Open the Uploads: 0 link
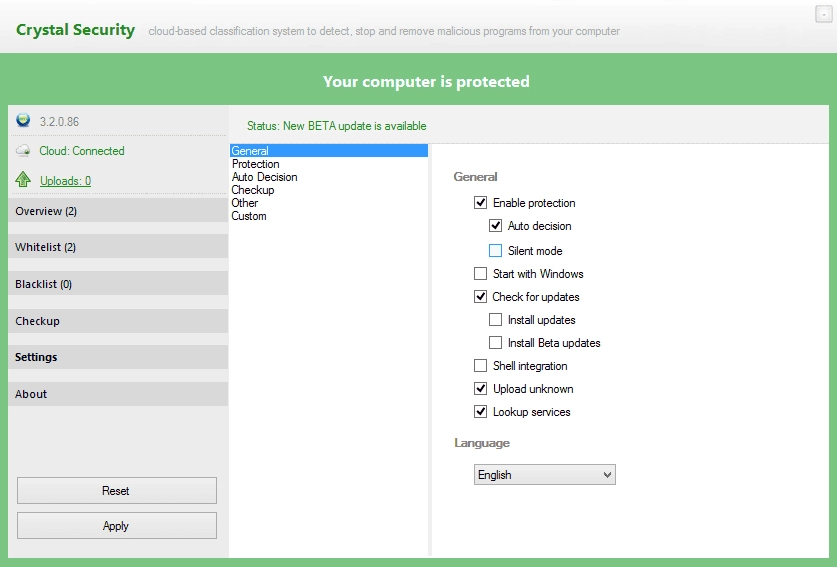Screen dimensions: 837x567 [x=65, y=181]
